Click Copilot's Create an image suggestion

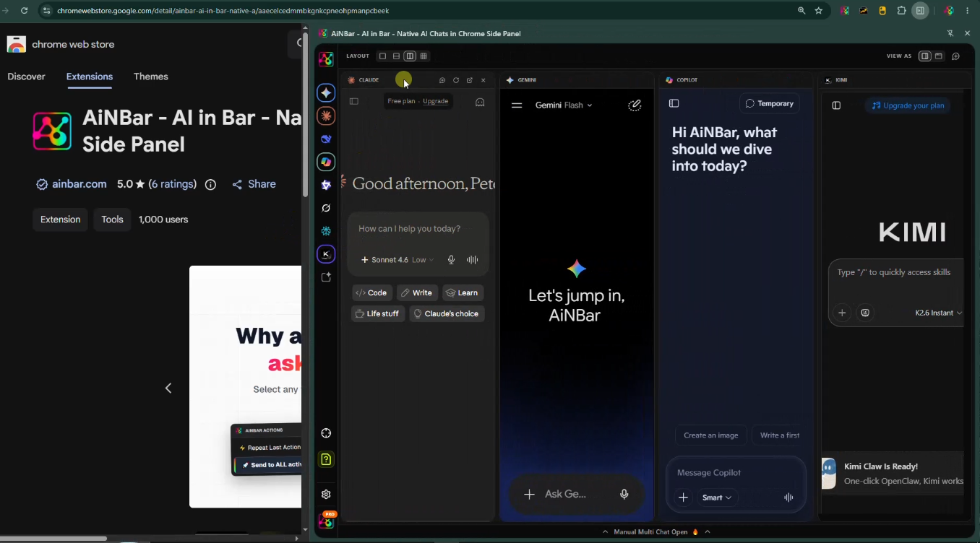coord(711,435)
